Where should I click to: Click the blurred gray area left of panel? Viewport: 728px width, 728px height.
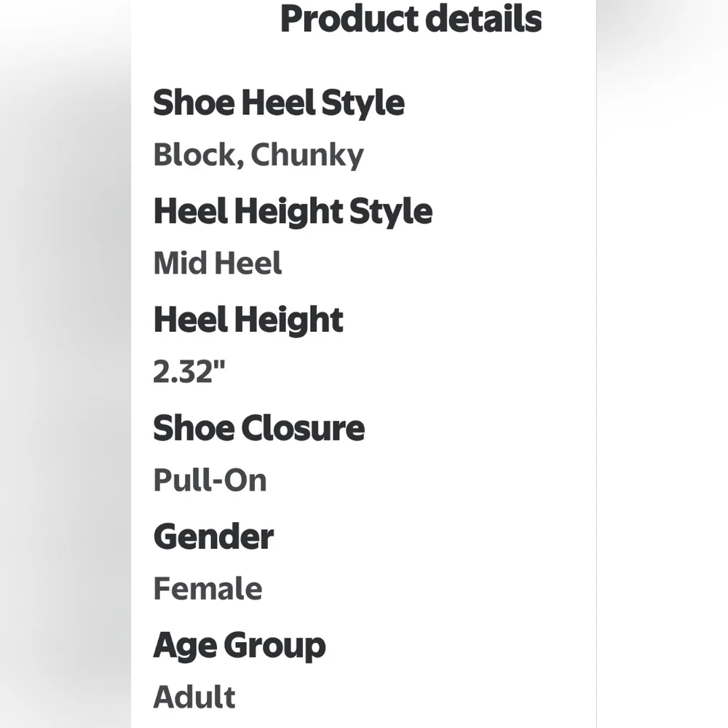(66, 364)
